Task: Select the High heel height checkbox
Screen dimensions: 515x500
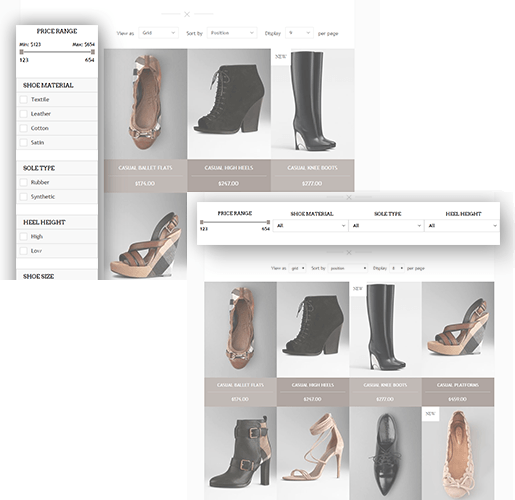Action: [23, 237]
